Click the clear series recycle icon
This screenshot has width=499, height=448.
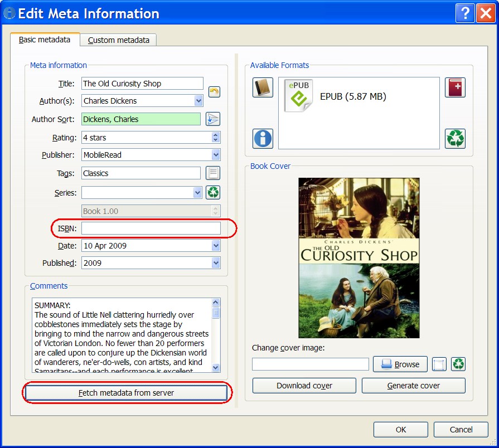213,192
